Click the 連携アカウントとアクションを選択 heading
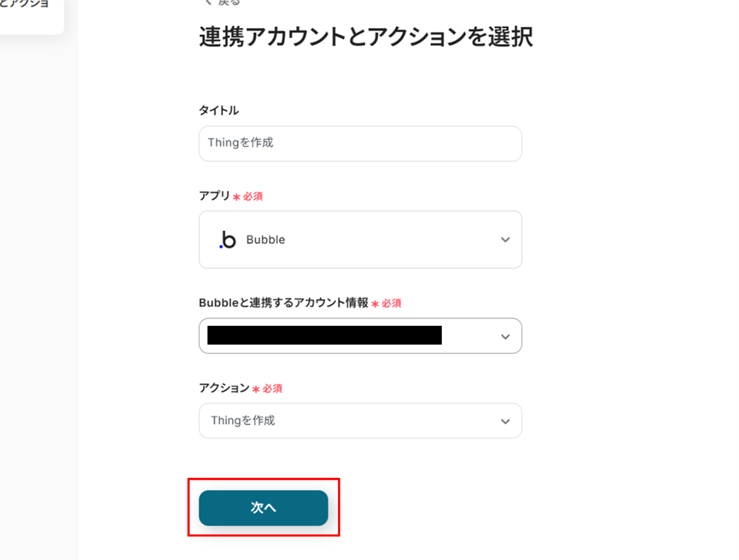This screenshot has height=560, width=739. coord(366,37)
